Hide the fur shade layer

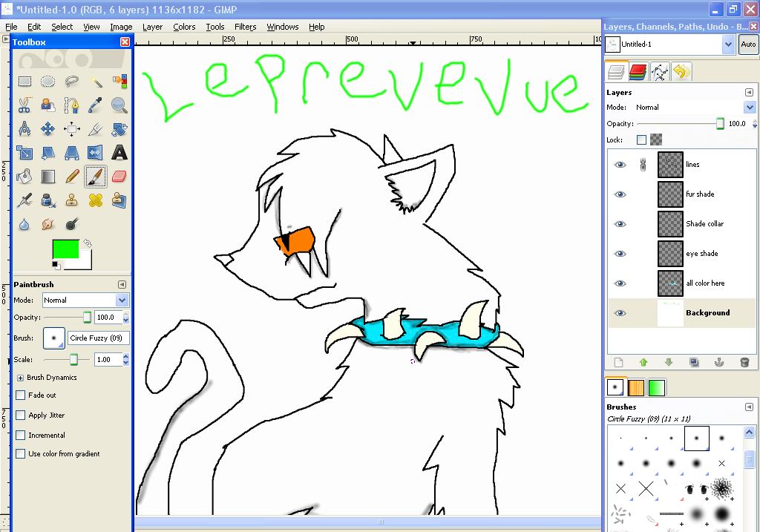(x=620, y=194)
